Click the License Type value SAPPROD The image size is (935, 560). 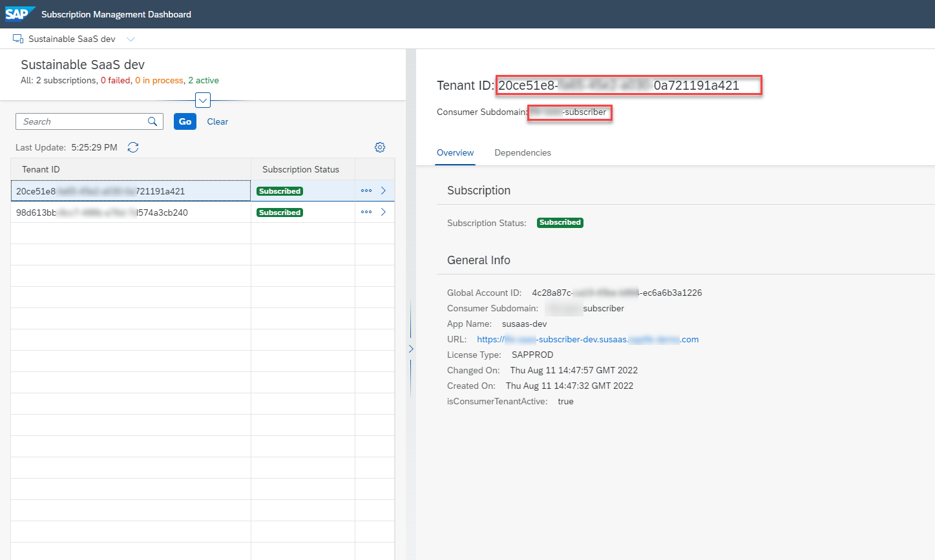pyautogui.click(x=532, y=355)
